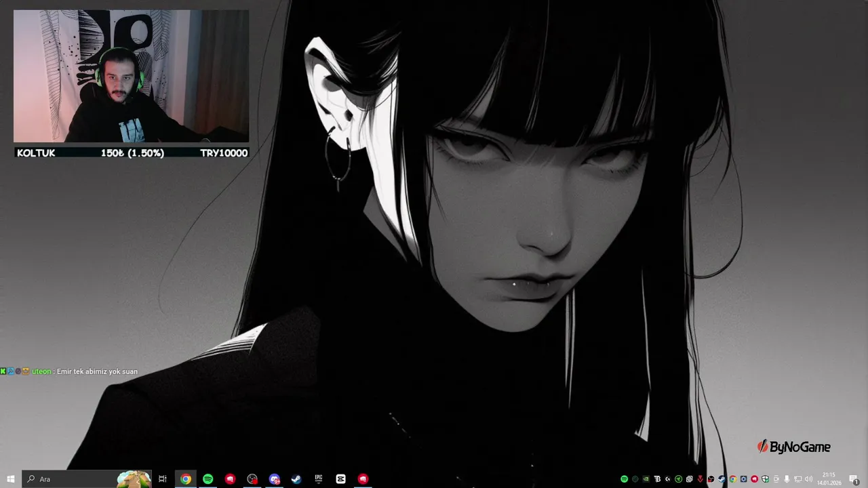Click the '150₺ (1.50%)' progress text

point(132,153)
